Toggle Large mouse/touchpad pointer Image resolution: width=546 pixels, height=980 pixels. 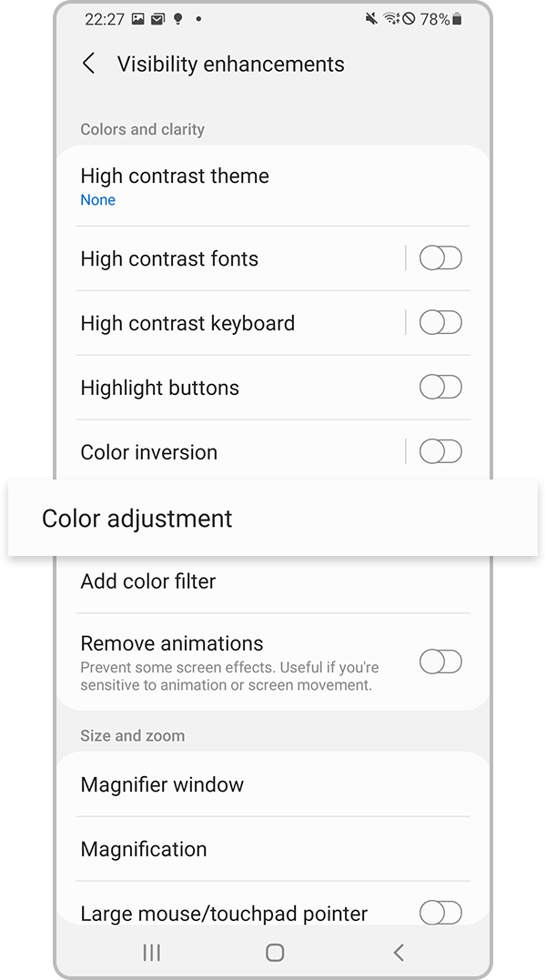click(440, 913)
